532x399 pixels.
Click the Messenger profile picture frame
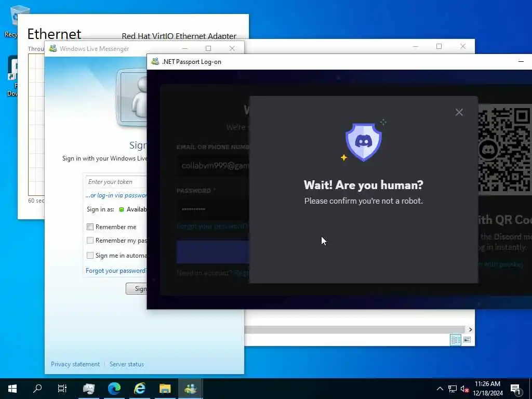pos(131,98)
